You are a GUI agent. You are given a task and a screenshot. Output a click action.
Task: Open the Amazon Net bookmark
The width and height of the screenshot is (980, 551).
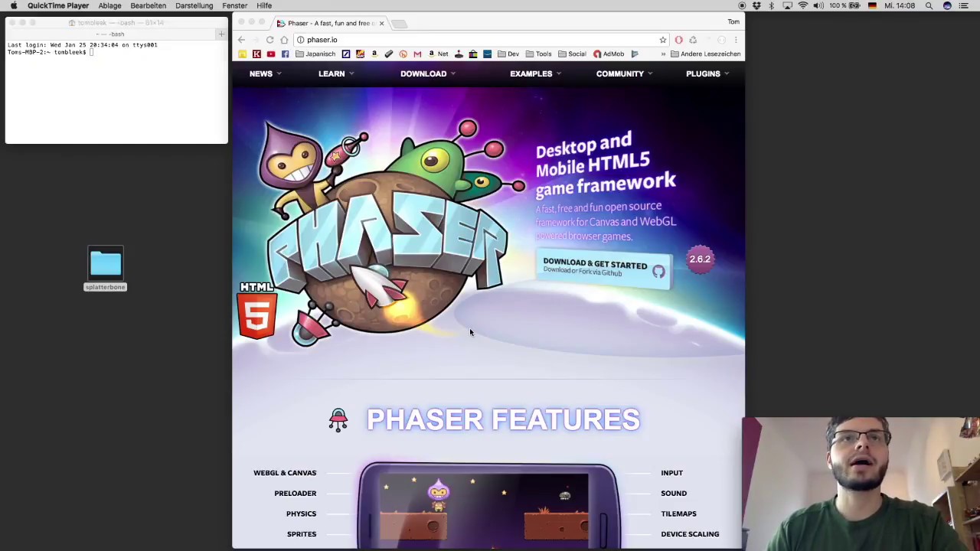[x=438, y=54]
